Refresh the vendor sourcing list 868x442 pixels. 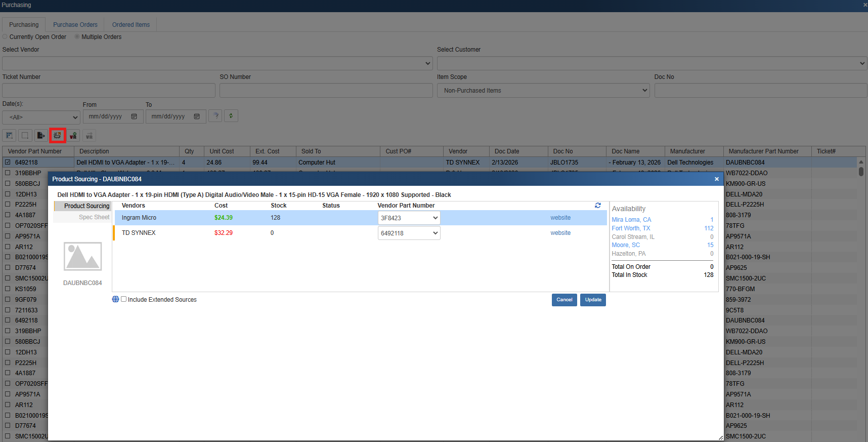[598, 206]
